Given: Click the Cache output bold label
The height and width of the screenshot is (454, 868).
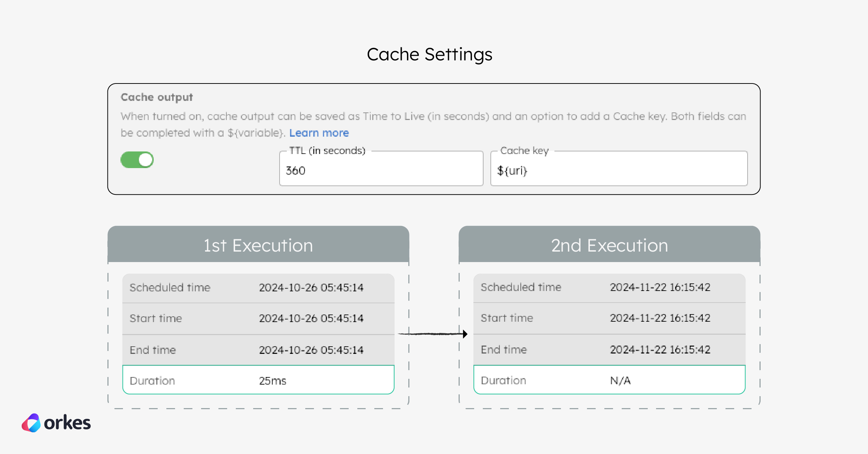Looking at the screenshot, I should tap(157, 97).
